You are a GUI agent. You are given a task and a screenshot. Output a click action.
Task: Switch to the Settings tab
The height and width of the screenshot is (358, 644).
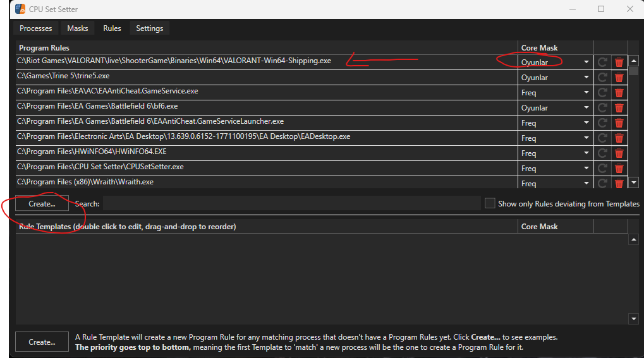click(x=150, y=28)
